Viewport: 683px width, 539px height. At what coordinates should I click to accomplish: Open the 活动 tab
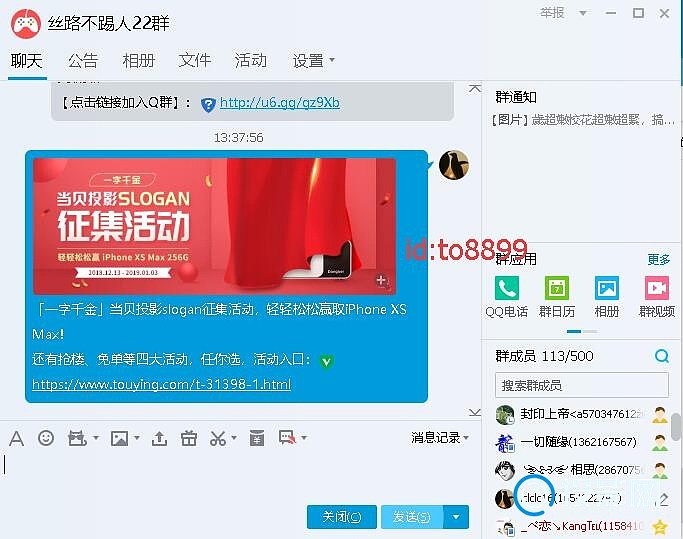(x=250, y=61)
